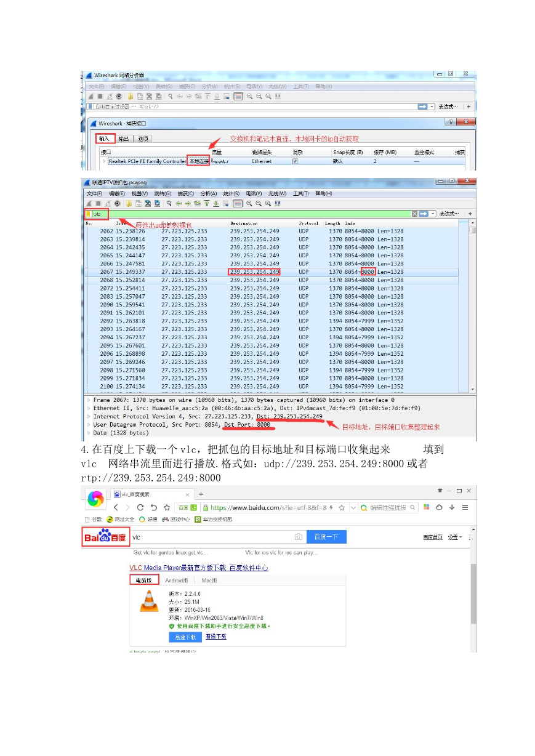
Task: Click the camera image search icon
Action: tap(297, 537)
